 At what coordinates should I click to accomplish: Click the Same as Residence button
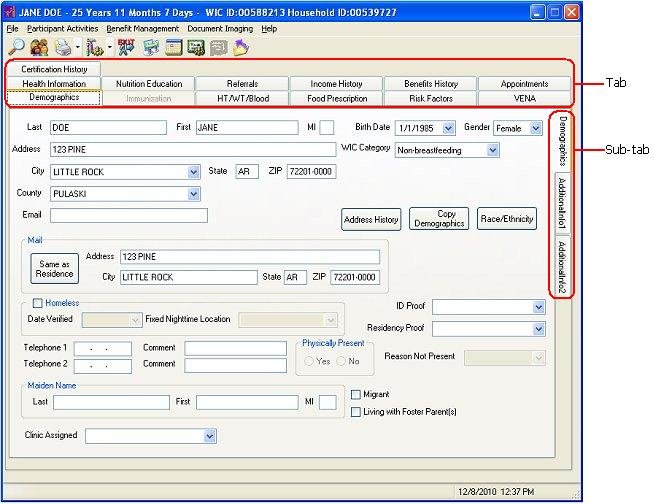click(54, 269)
